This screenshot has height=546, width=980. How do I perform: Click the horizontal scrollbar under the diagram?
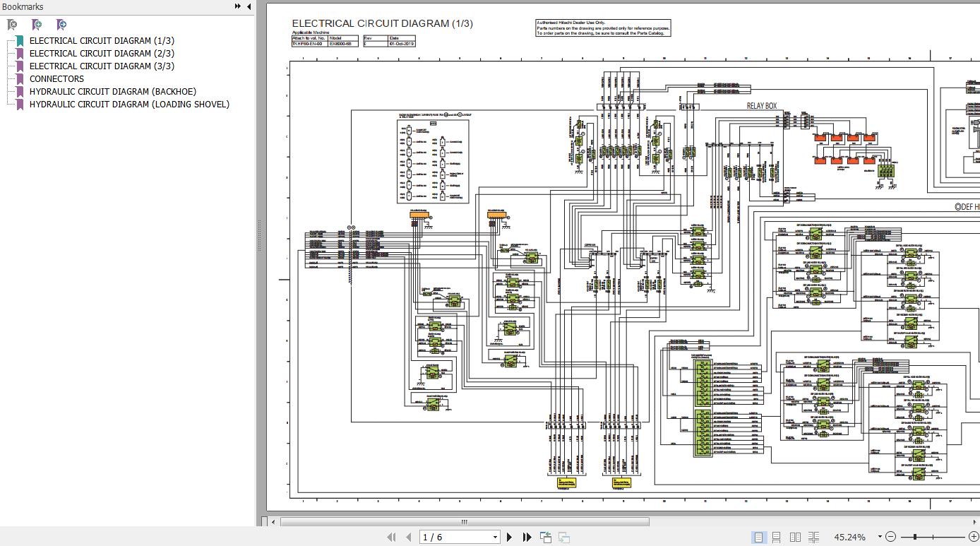464,522
